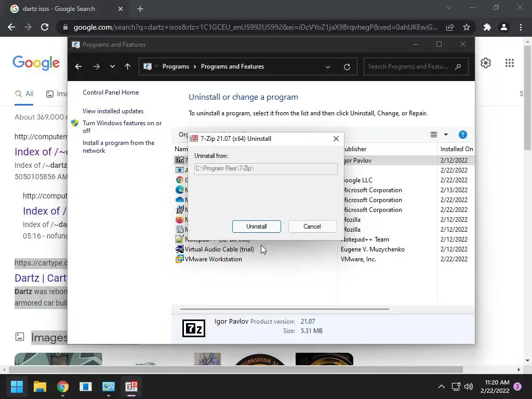Click the VMware Workstation program icon

pos(179,259)
